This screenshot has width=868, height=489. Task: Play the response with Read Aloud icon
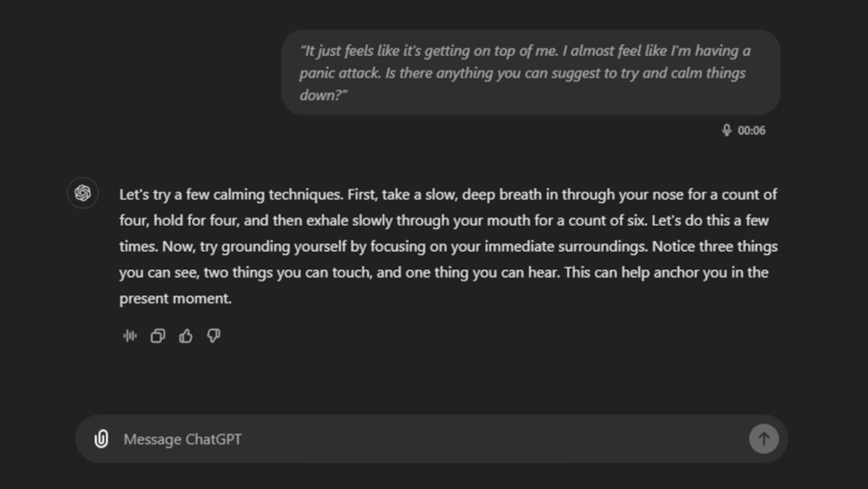[130, 336]
